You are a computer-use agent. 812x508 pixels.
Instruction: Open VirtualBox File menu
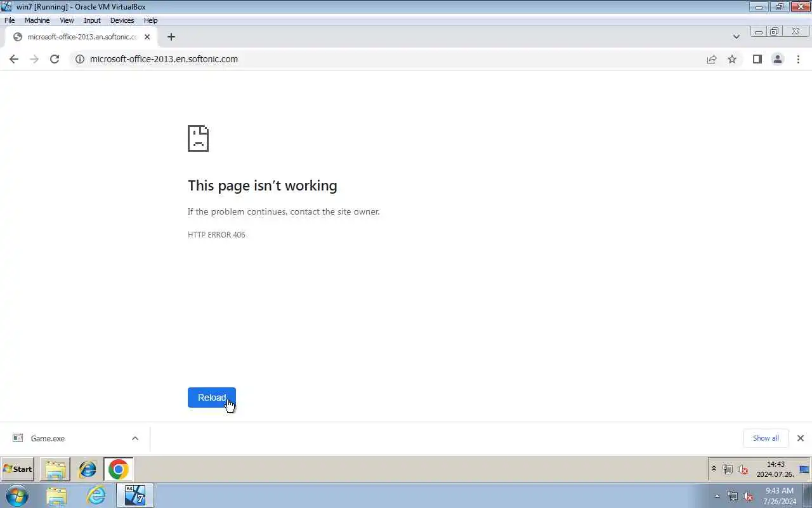(x=10, y=20)
